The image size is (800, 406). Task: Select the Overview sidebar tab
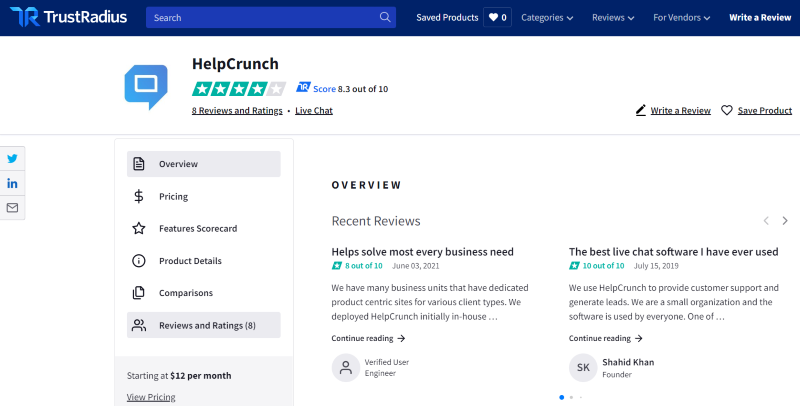[204, 164]
